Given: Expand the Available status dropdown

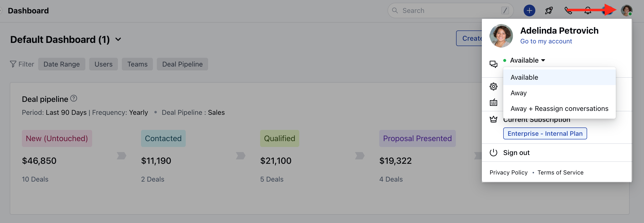Looking at the screenshot, I should tap(527, 60).
